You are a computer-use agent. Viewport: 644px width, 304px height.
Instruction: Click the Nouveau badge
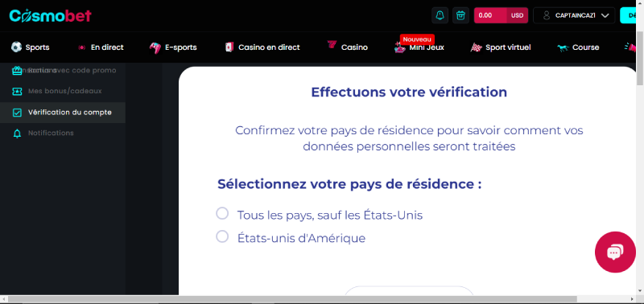417,39
